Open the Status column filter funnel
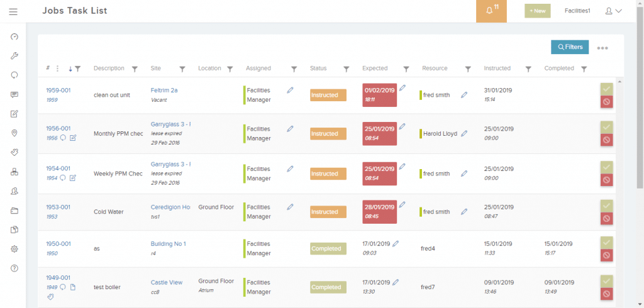The image size is (644, 308). coord(347,69)
